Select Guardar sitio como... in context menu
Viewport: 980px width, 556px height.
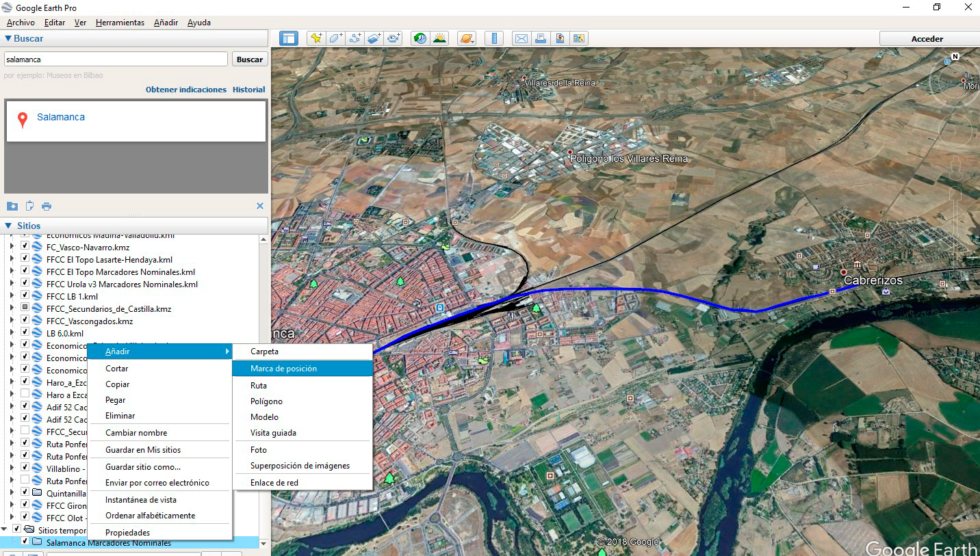[160, 467]
